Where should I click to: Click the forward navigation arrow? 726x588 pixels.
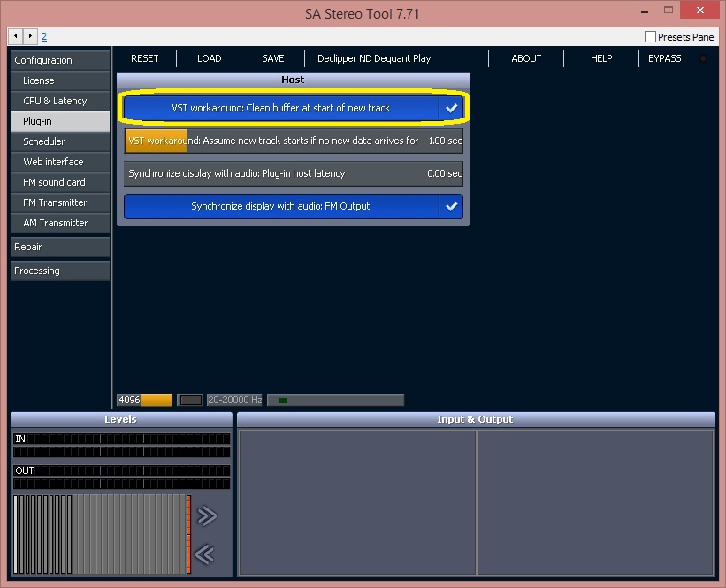coord(30,36)
